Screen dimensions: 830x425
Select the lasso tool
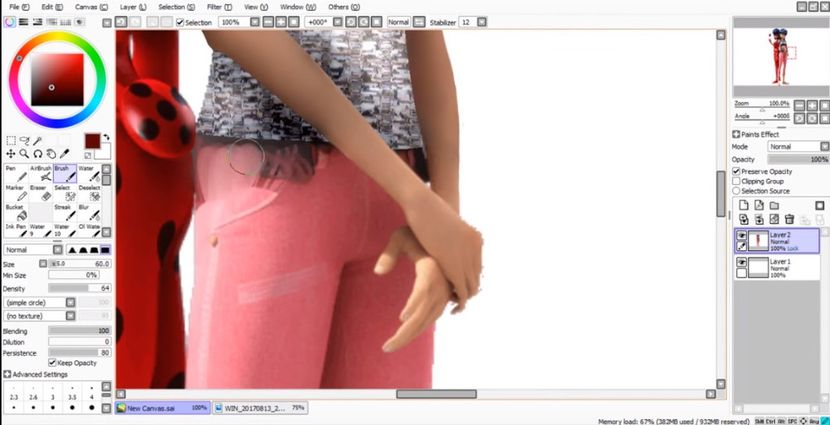click(24, 141)
